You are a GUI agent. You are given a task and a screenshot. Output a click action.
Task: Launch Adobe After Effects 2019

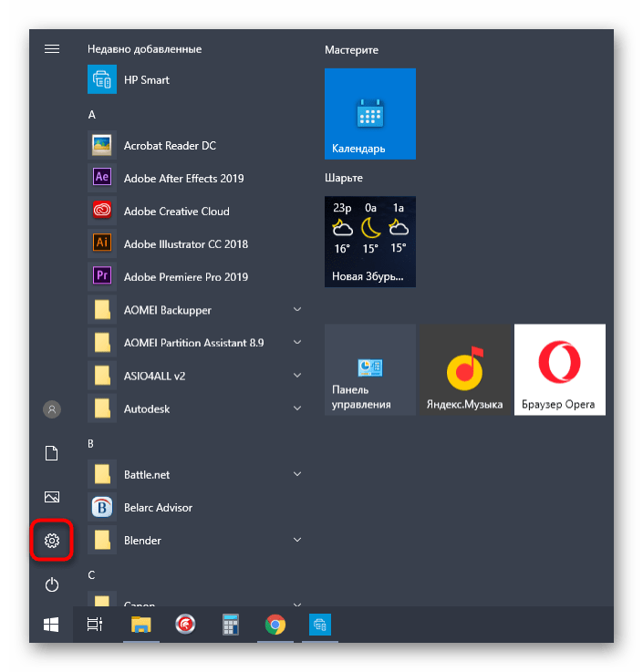pyautogui.click(x=183, y=178)
